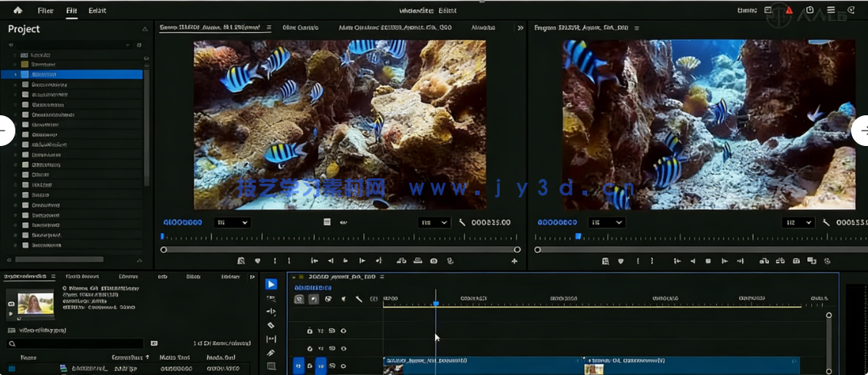The width and height of the screenshot is (868, 375).
Task: Mark In point in Source monitor
Action: point(275,261)
